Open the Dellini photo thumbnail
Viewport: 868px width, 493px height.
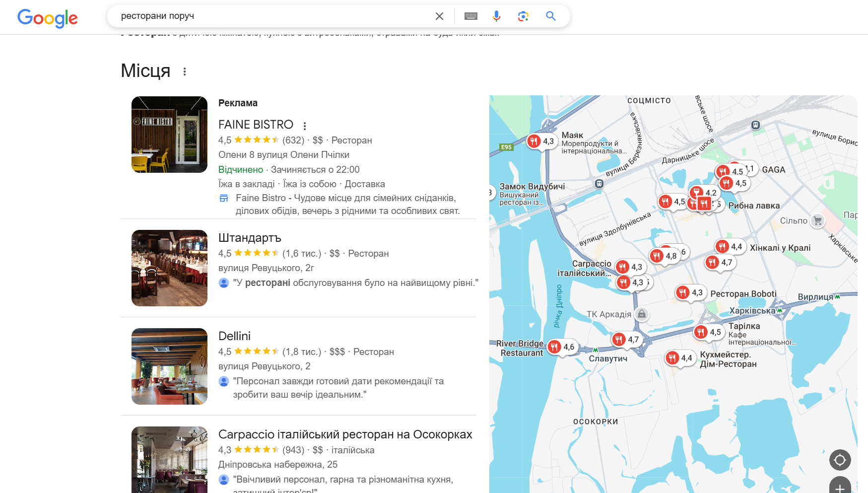169,366
